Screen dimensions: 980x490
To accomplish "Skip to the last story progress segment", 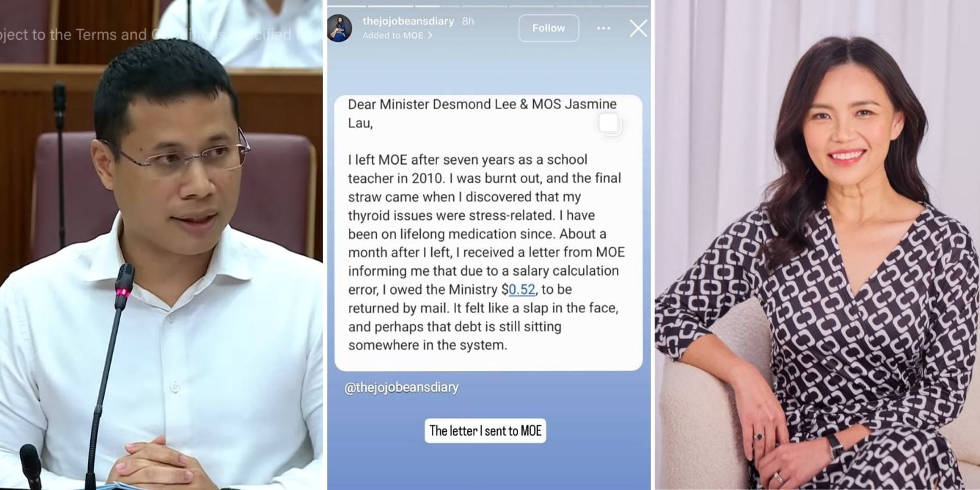I will coord(626,7).
